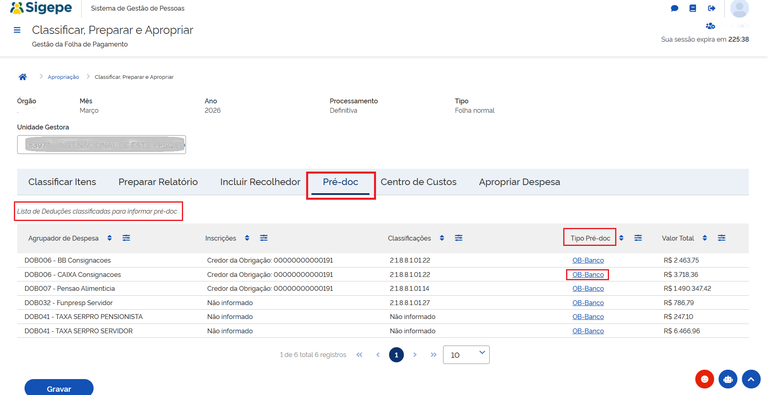This screenshot has height=395, width=768.
Task: Open filter for Tipo Pré-doc column
Action: click(638, 238)
